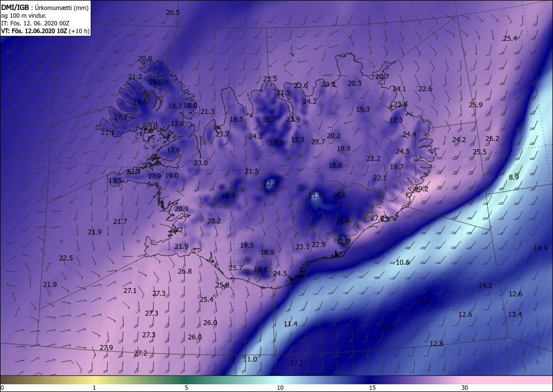Click the 11.4 value label
Image resolution: width=553 pixels, height=392 pixels.
point(291,323)
